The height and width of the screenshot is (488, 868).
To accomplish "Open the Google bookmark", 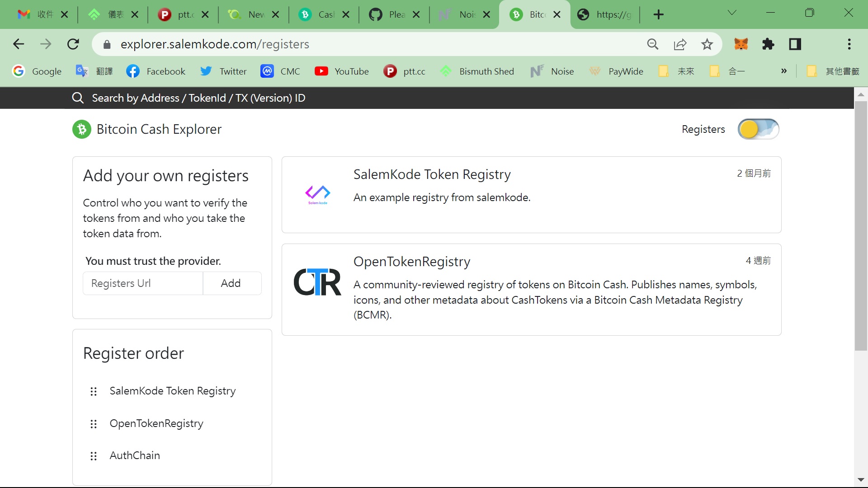I will tap(37, 71).
